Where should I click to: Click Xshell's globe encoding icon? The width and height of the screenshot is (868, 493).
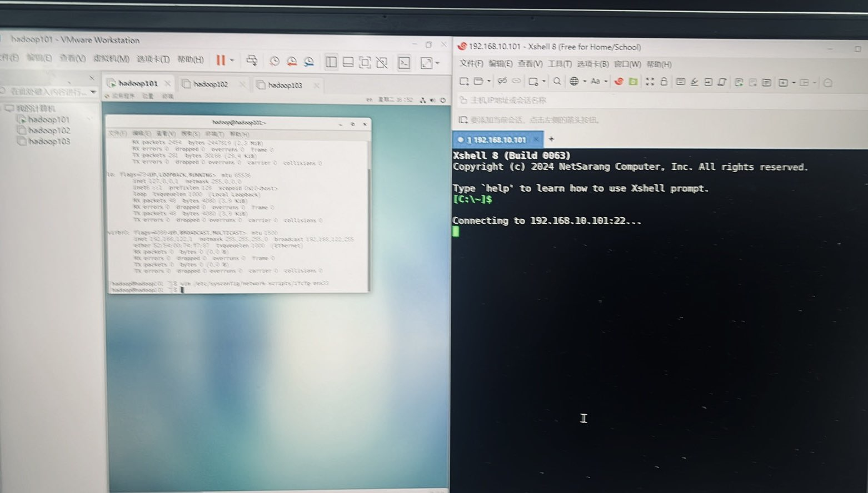point(574,82)
